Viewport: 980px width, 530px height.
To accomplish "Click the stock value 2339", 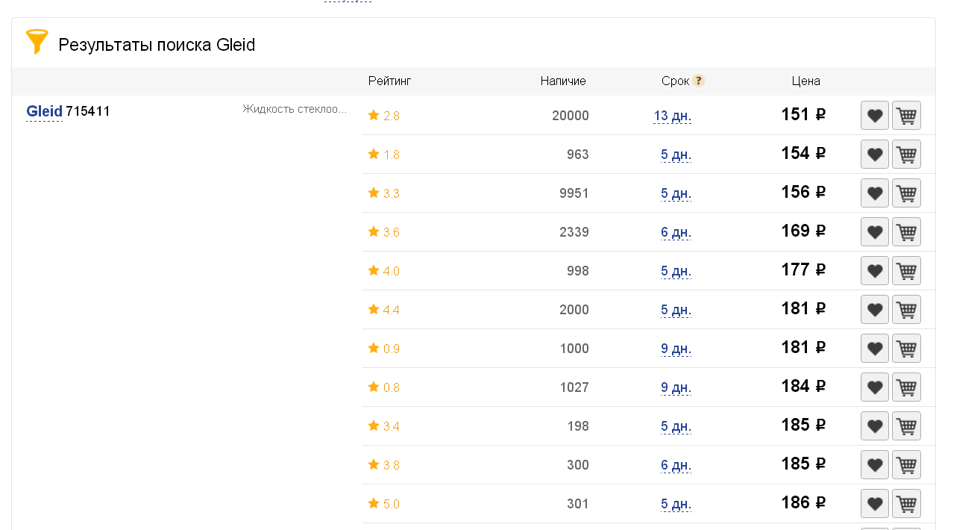I will click(x=574, y=232).
